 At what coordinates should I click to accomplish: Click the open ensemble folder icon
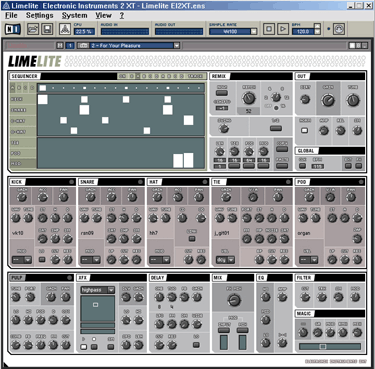coord(33,29)
